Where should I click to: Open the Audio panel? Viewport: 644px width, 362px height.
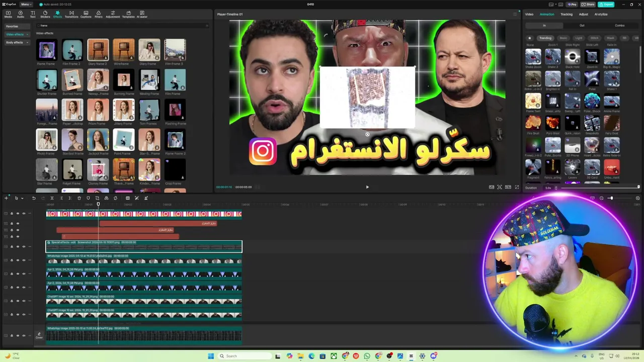[21, 14]
